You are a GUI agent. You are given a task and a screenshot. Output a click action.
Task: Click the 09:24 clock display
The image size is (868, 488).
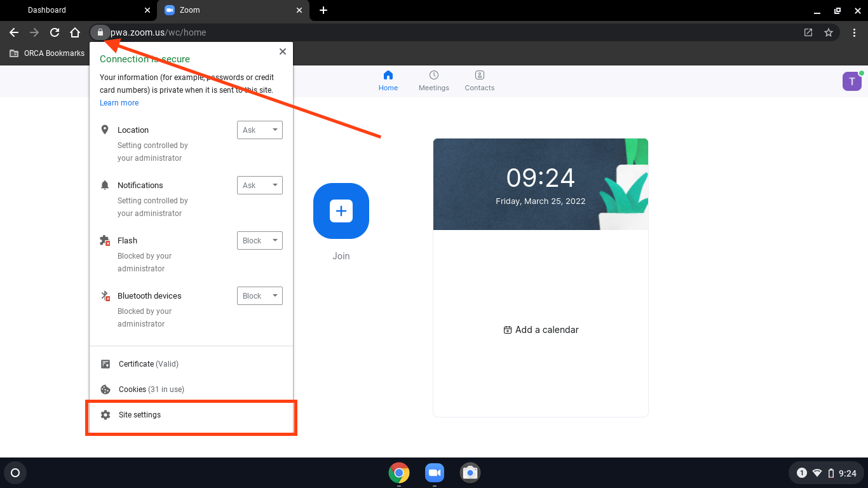pyautogui.click(x=541, y=178)
